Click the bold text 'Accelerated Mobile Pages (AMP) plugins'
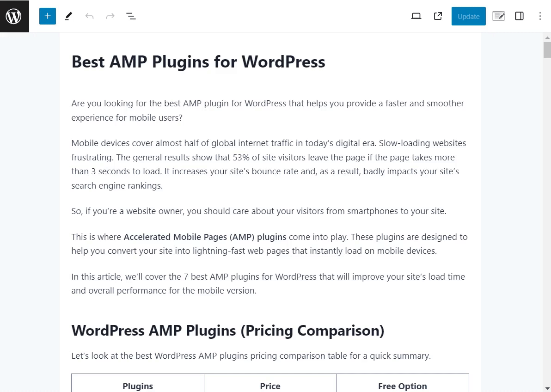Screen dimensions: 551x392 pyautogui.click(x=205, y=237)
